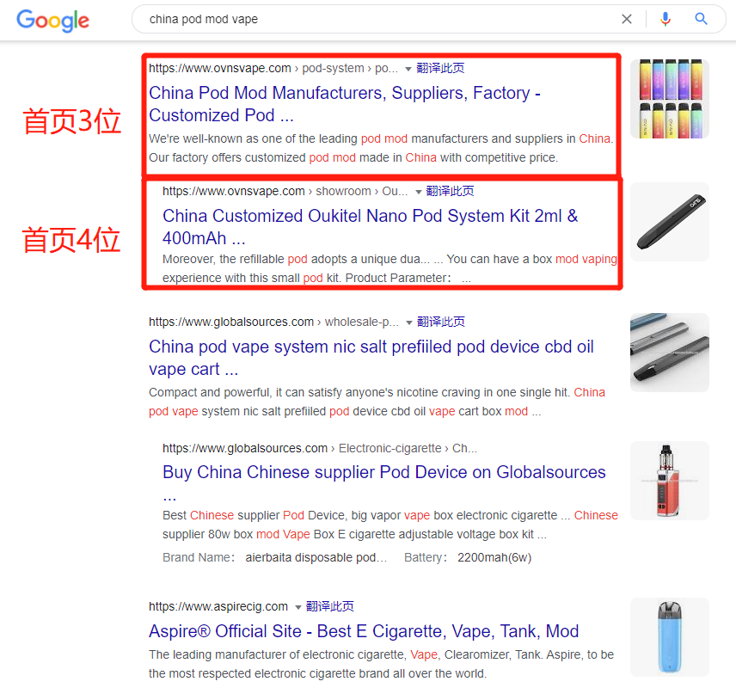Open 'China Customized Oukitel Nano Pod' result

(x=370, y=227)
